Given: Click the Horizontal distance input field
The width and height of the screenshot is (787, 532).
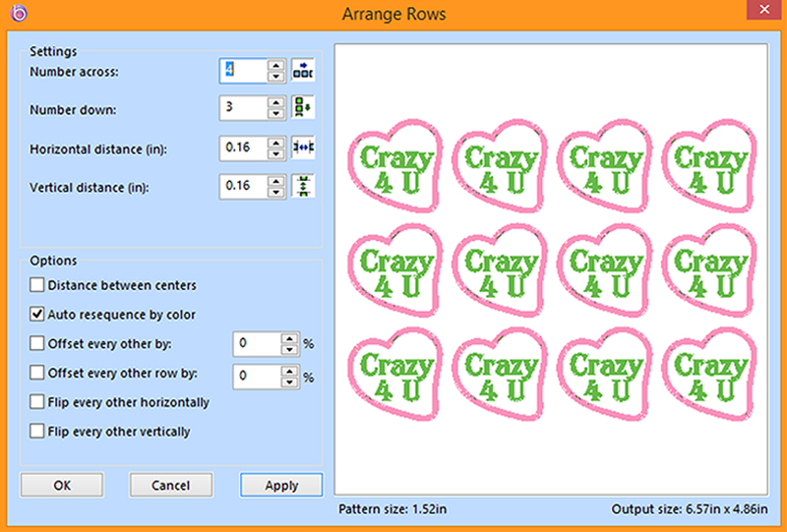Looking at the screenshot, I should pyautogui.click(x=242, y=148).
